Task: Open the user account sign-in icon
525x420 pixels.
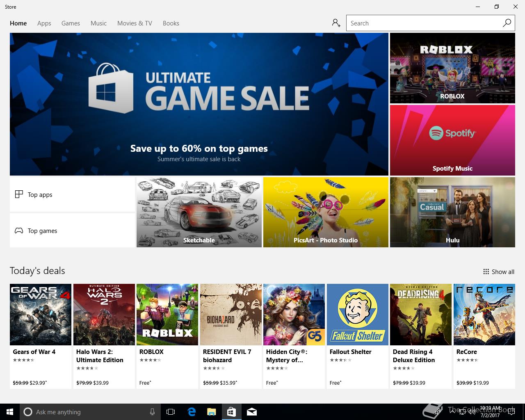Action: click(x=336, y=23)
